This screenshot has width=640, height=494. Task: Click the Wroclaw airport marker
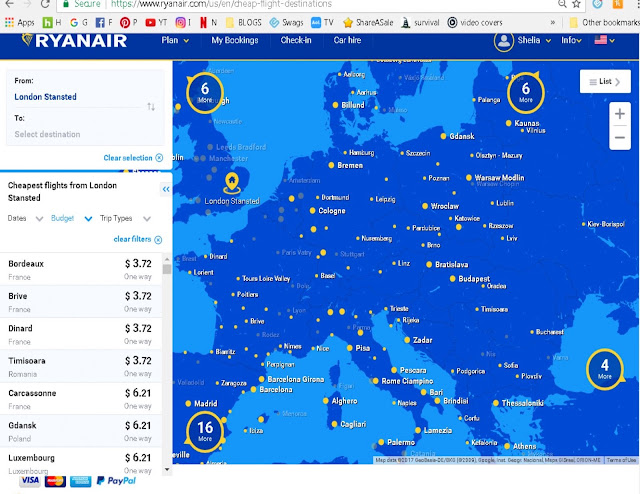pyautogui.click(x=425, y=206)
